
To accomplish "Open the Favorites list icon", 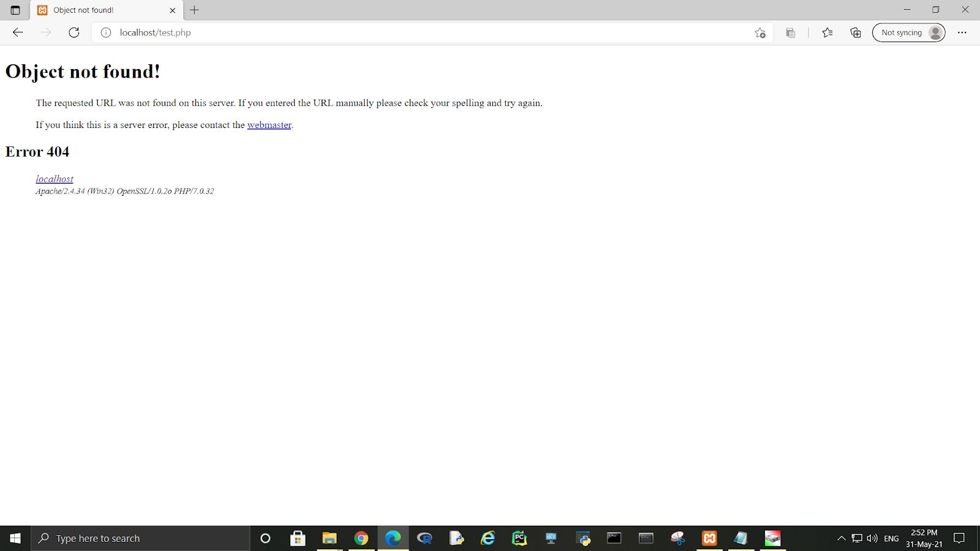I will pos(827,33).
